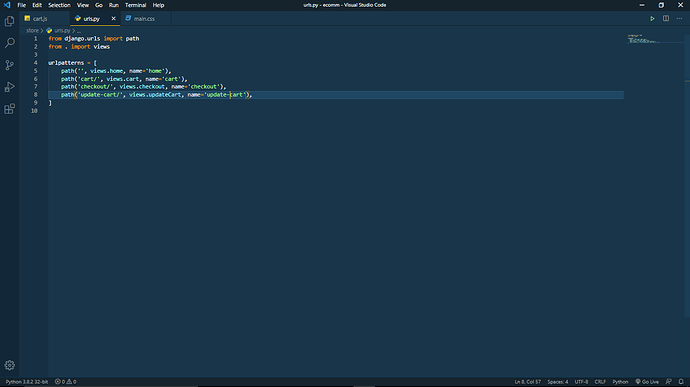Click line number 4 in gutter
Viewport: 690px width, 387px height.
coord(36,63)
